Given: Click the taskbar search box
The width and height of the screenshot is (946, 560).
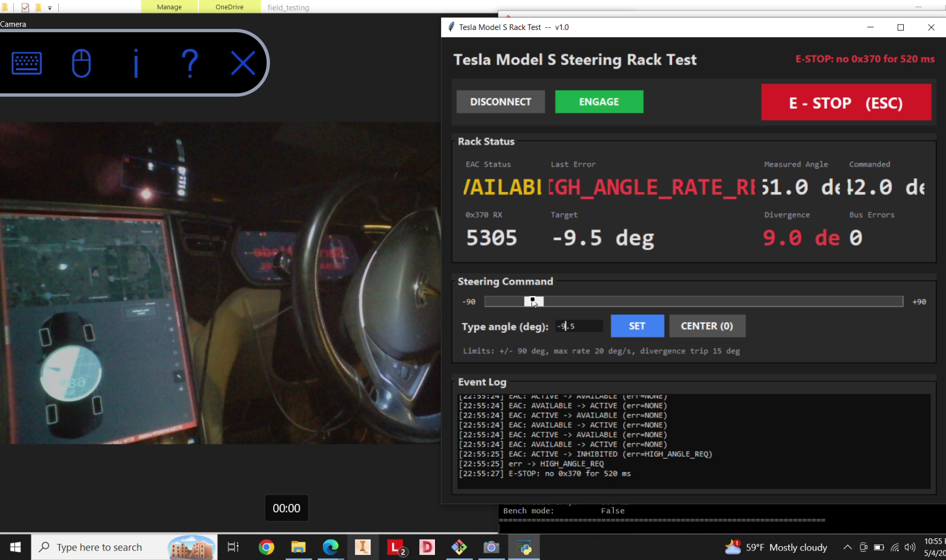Looking at the screenshot, I should [x=124, y=547].
